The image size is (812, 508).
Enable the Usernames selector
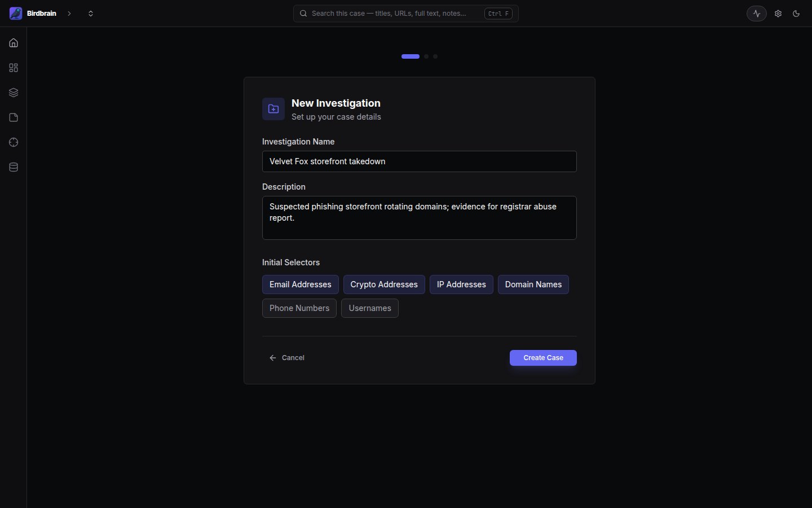(370, 308)
